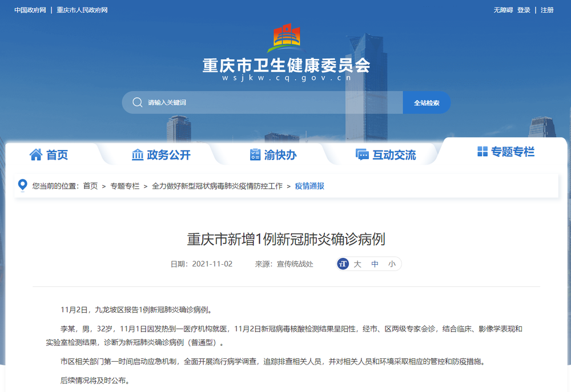Open the 中国政府网 link

(x=30, y=10)
